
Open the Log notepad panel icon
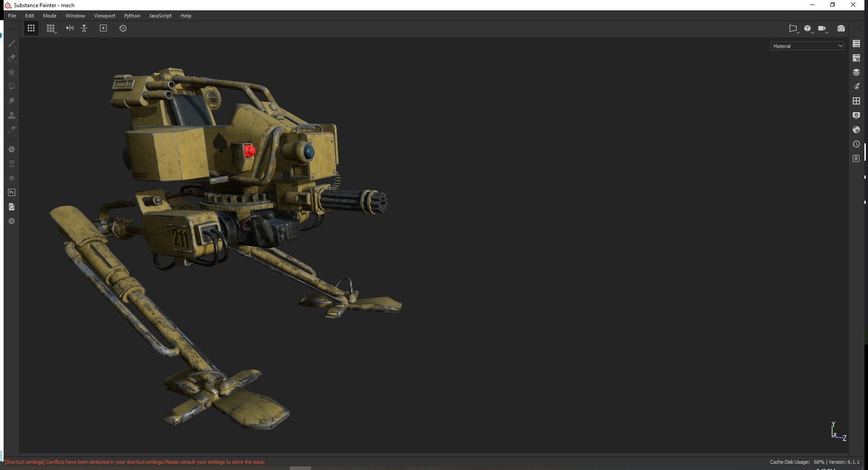point(856,158)
